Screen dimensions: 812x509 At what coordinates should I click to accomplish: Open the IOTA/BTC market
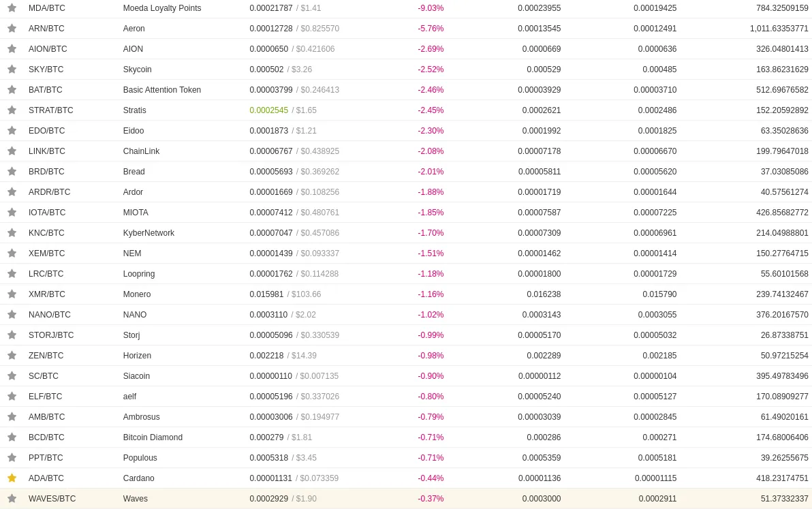(x=47, y=213)
